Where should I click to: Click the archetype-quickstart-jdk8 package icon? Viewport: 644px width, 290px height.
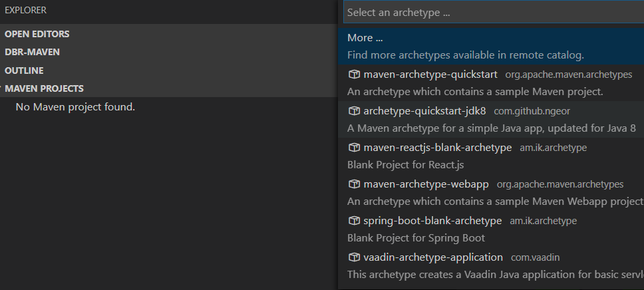point(354,111)
